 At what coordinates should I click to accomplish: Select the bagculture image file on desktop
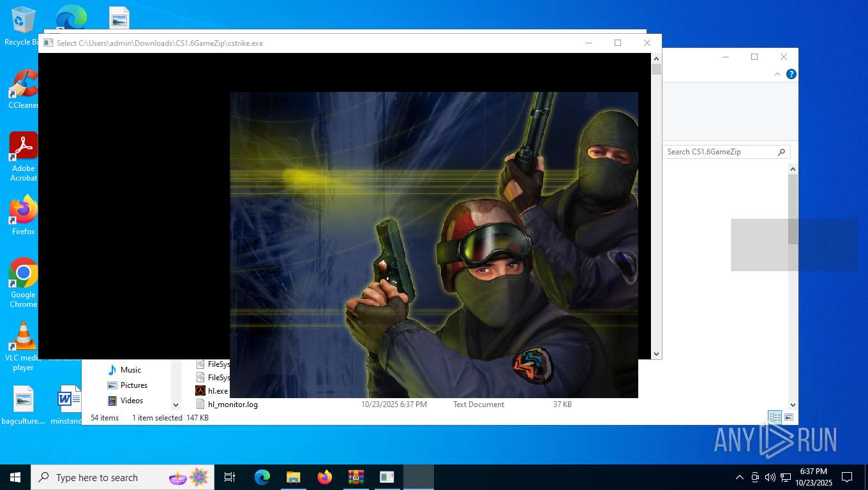coord(23,406)
